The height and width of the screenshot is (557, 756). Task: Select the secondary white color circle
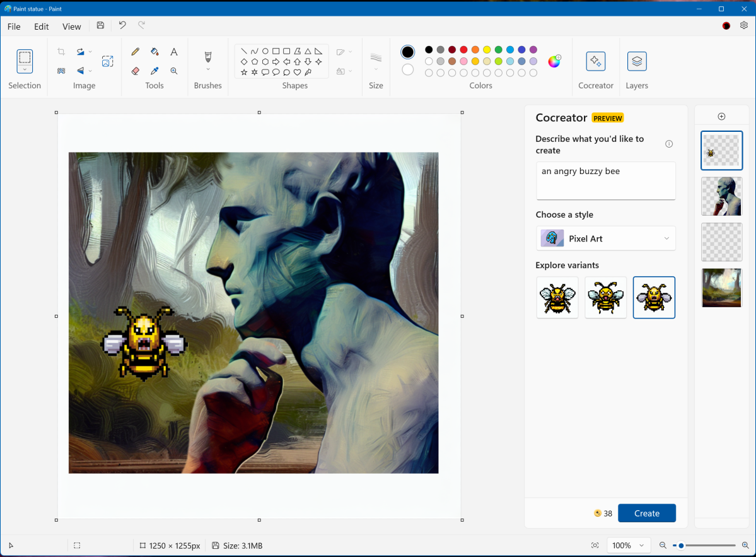pyautogui.click(x=408, y=69)
